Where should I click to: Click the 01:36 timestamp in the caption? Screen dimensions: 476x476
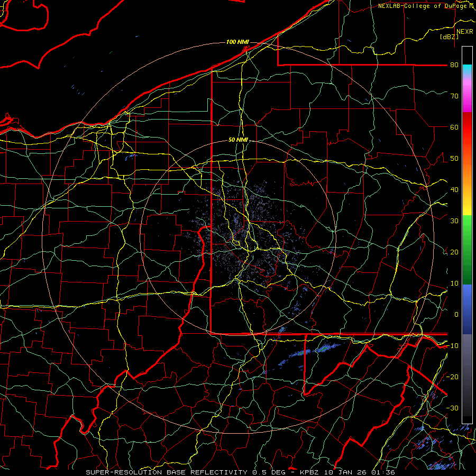[383, 472]
